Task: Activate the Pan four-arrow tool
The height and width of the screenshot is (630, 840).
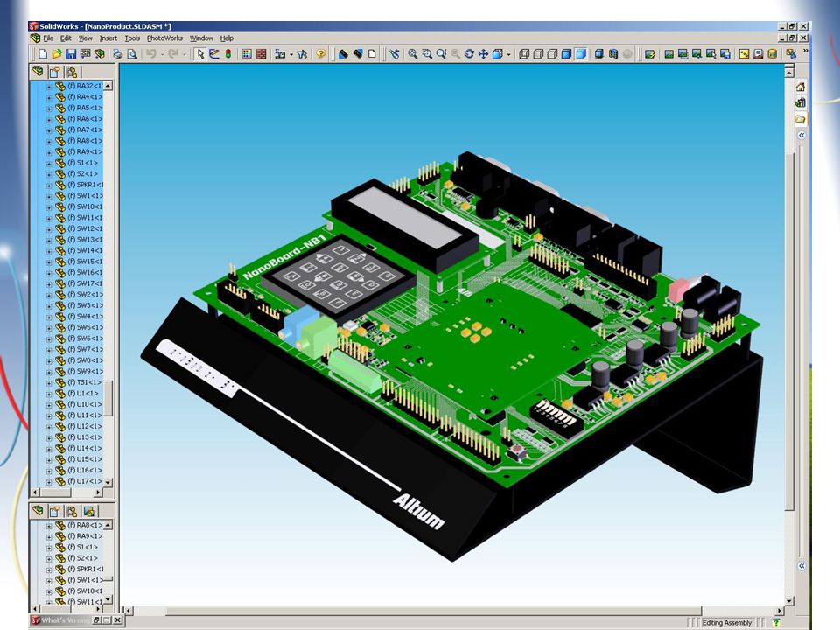Action: coord(483,54)
